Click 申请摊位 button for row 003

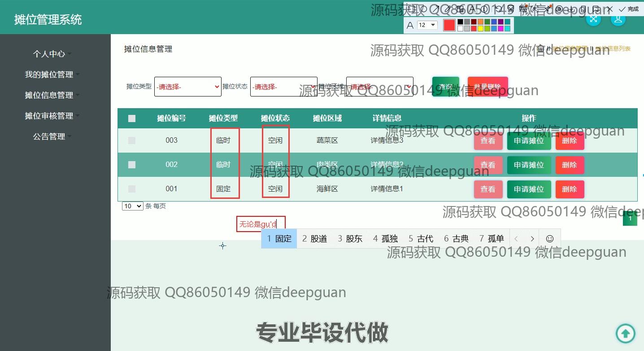point(529,140)
